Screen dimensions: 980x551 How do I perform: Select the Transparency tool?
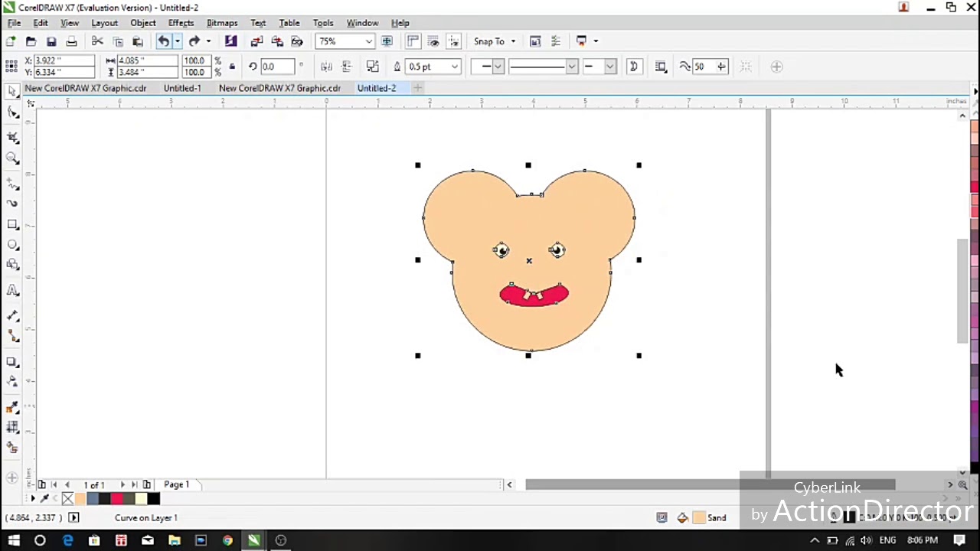pyautogui.click(x=12, y=381)
